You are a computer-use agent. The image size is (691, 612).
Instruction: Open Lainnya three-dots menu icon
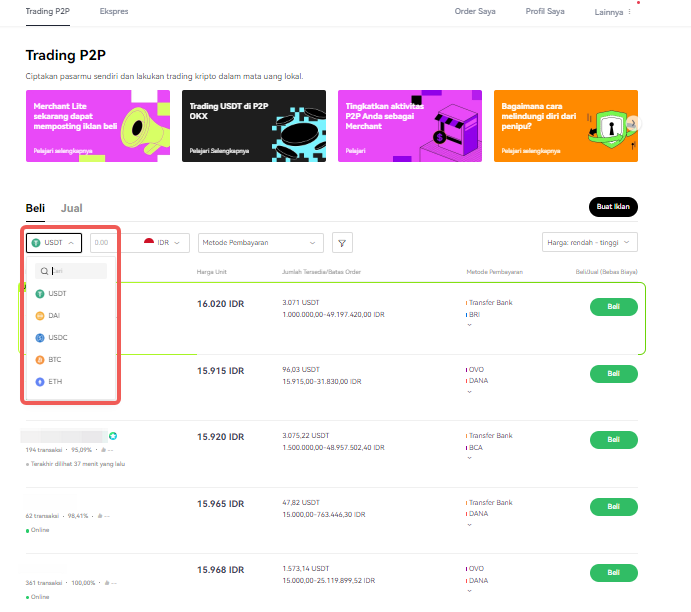(x=629, y=12)
